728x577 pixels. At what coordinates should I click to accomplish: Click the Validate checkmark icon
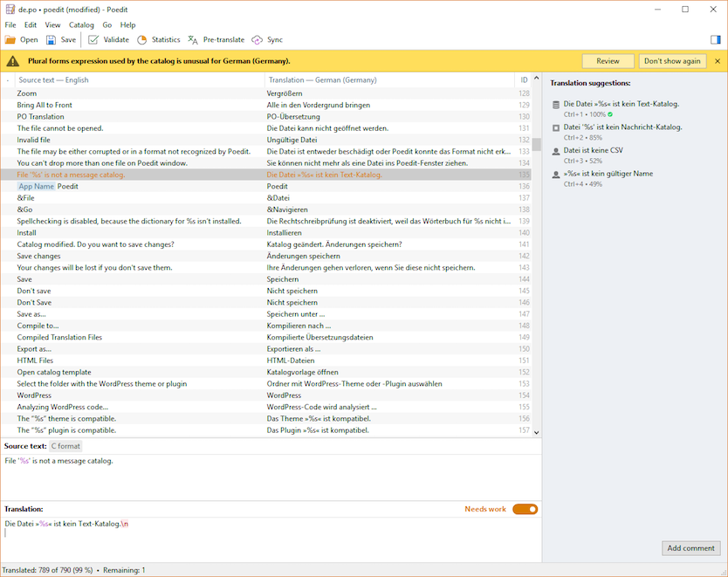point(93,40)
